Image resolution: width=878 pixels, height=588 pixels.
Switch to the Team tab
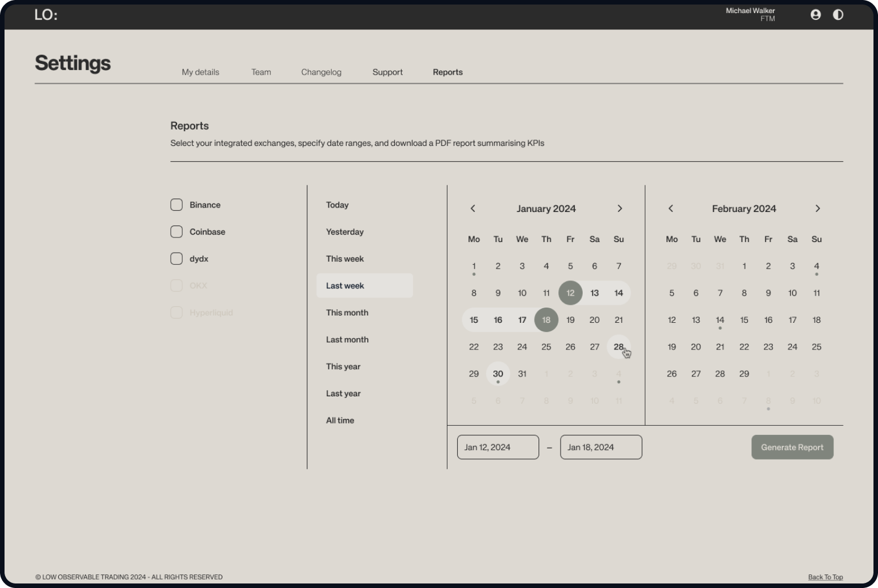pos(261,72)
